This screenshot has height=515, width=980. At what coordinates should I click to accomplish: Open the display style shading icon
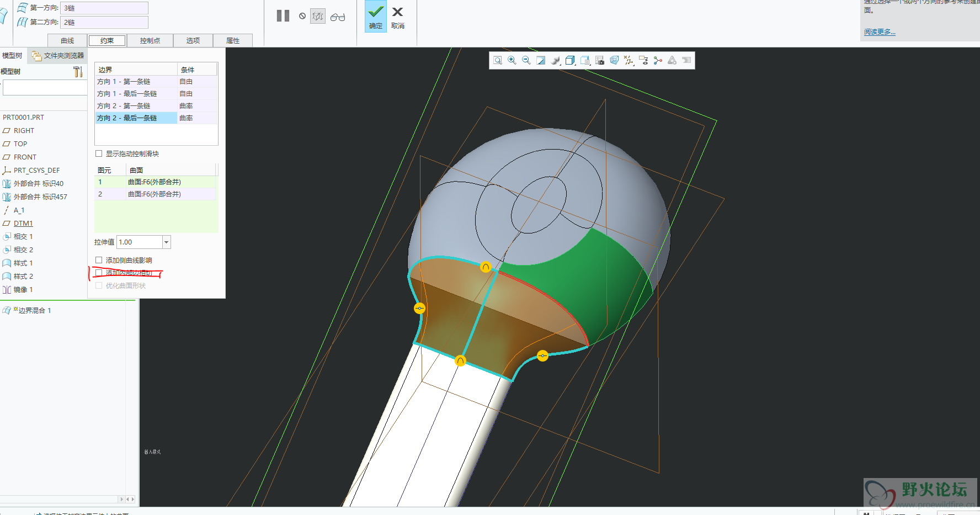556,60
